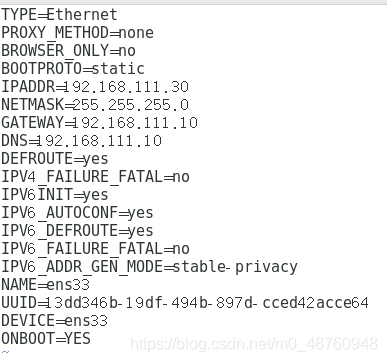The width and height of the screenshot is (387, 362).
Task: Place cursor on DEFROUTE=yes line
Action: click(x=55, y=159)
